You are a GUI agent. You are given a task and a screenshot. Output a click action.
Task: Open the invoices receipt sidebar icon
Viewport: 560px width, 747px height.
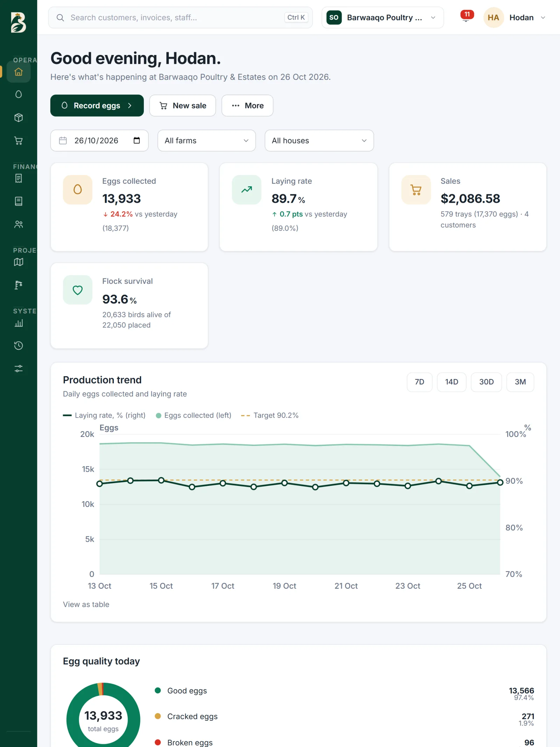(19, 178)
